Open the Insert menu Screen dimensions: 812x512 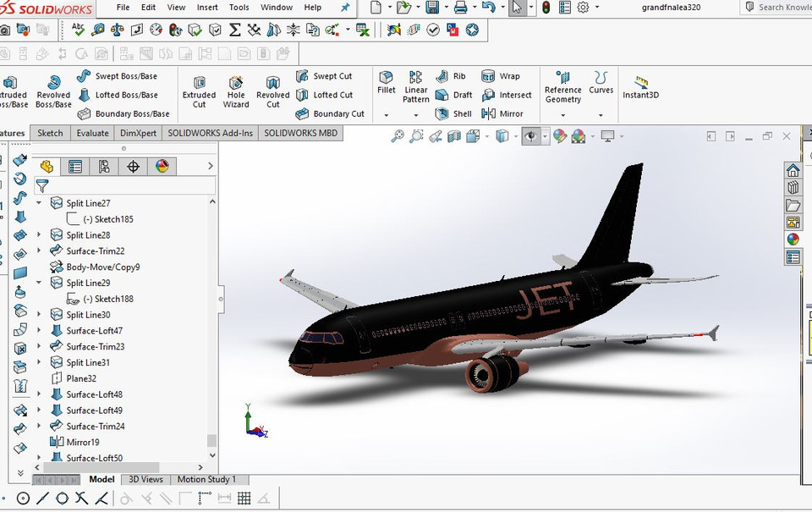[x=207, y=7]
